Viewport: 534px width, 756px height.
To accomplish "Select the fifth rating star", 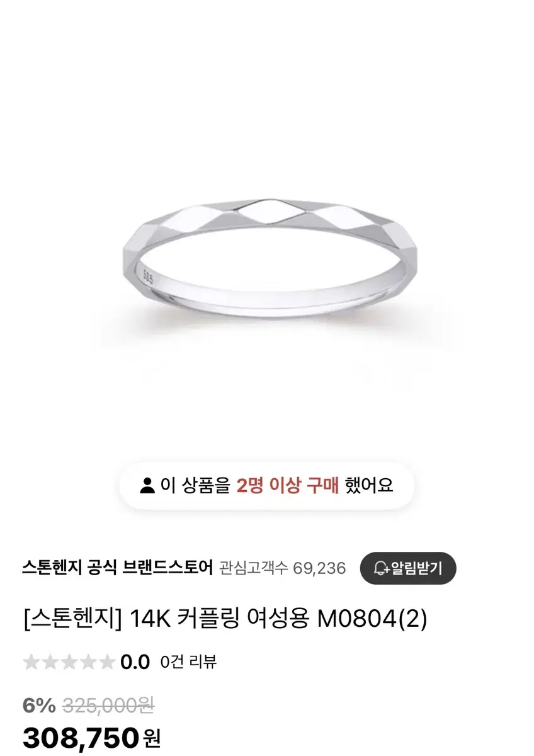I will point(106,661).
